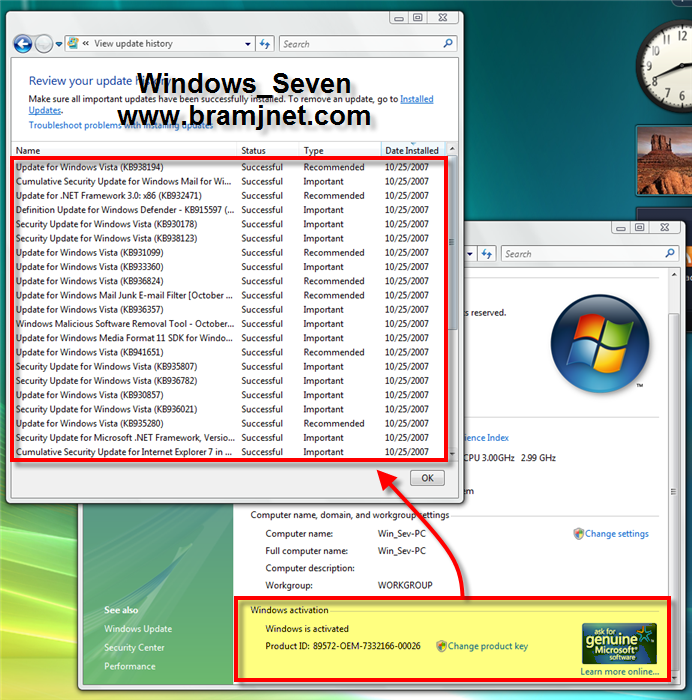Select Update for Windows Vista (KB935280)
The height and width of the screenshot is (700, 692).
pos(229,424)
